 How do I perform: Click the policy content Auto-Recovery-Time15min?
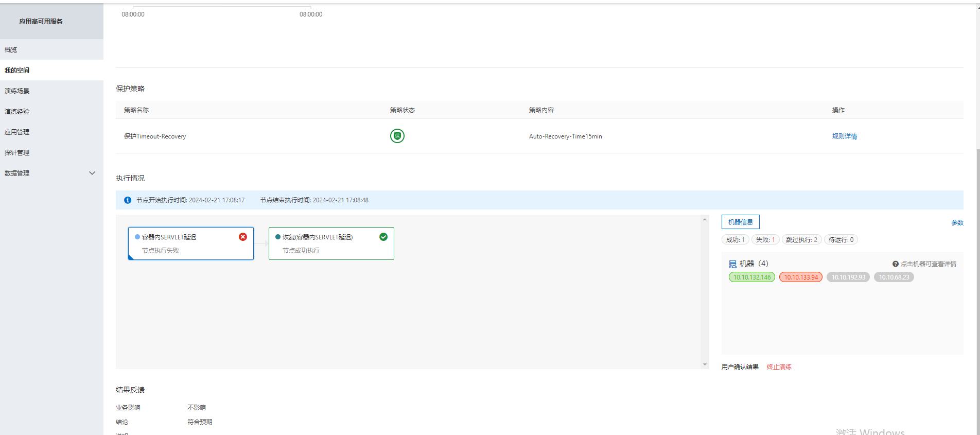tap(566, 136)
